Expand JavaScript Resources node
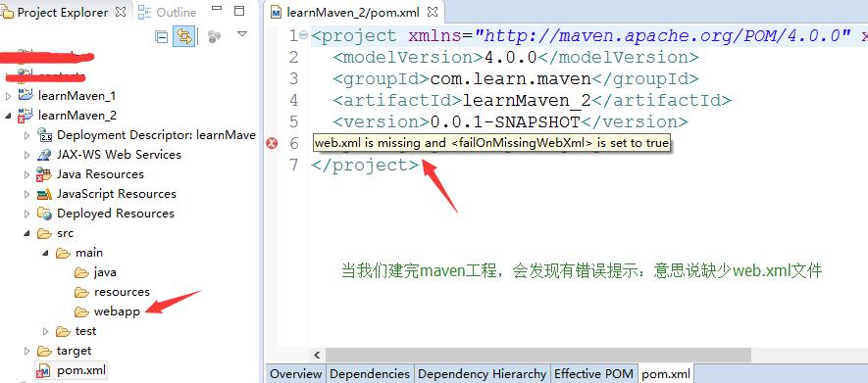 pos(27,195)
